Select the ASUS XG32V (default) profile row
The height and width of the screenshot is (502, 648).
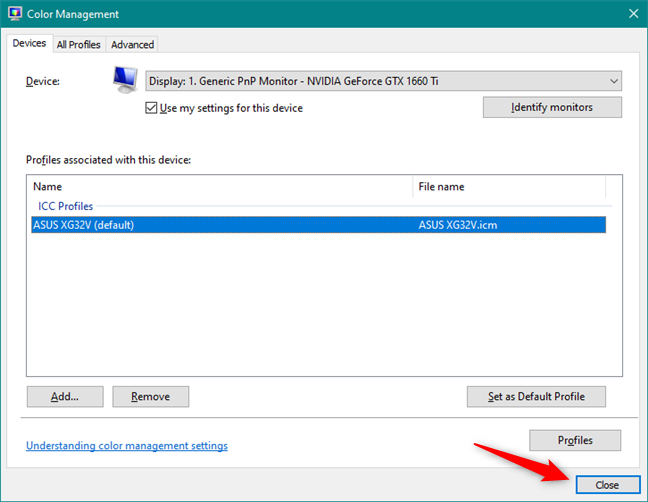(x=319, y=225)
